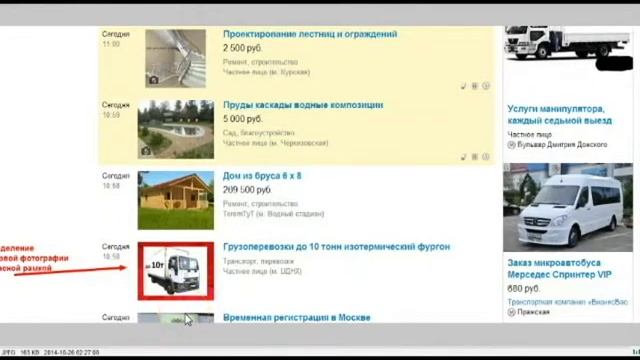Open the ad Услуги манипулятора, каждый седьмой выезд
Screen dimensions: 640x360
coord(560,115)
